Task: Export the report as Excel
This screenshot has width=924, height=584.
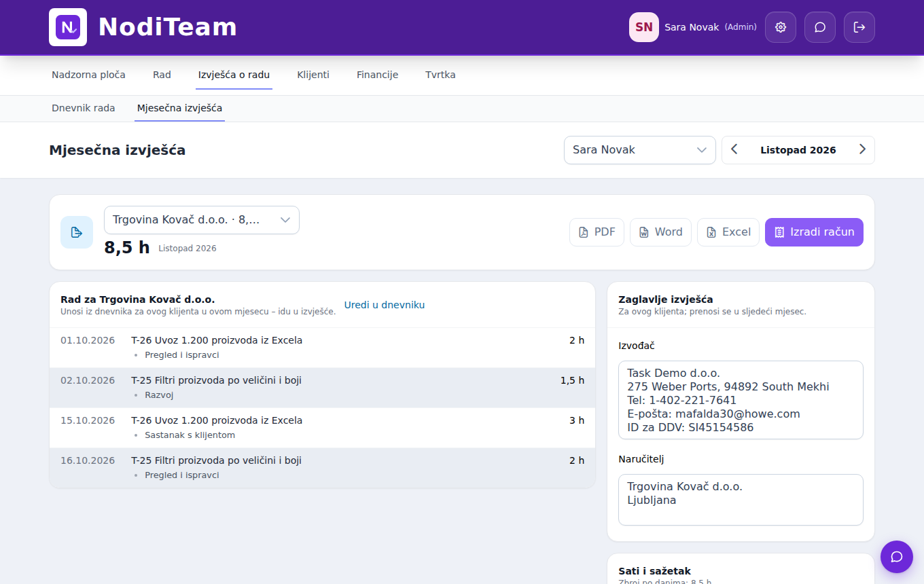Action: pyautogui.click(x=728, y=232)
